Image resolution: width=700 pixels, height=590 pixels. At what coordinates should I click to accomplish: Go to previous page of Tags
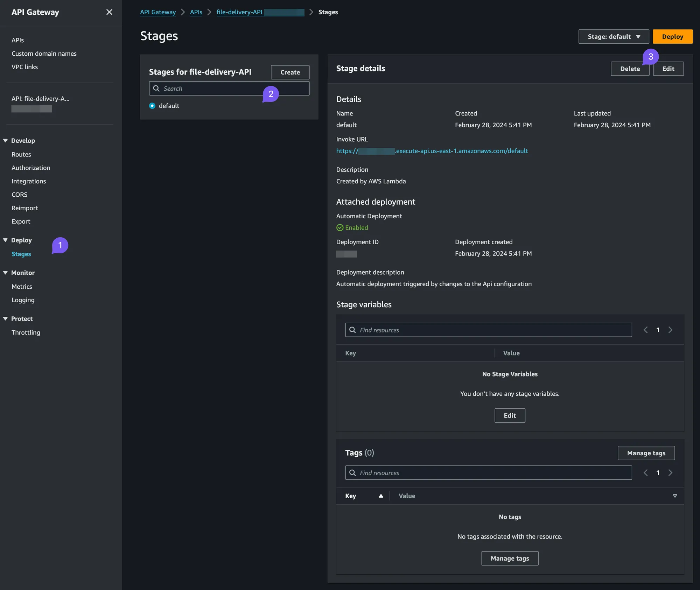(x=645, y=473)
